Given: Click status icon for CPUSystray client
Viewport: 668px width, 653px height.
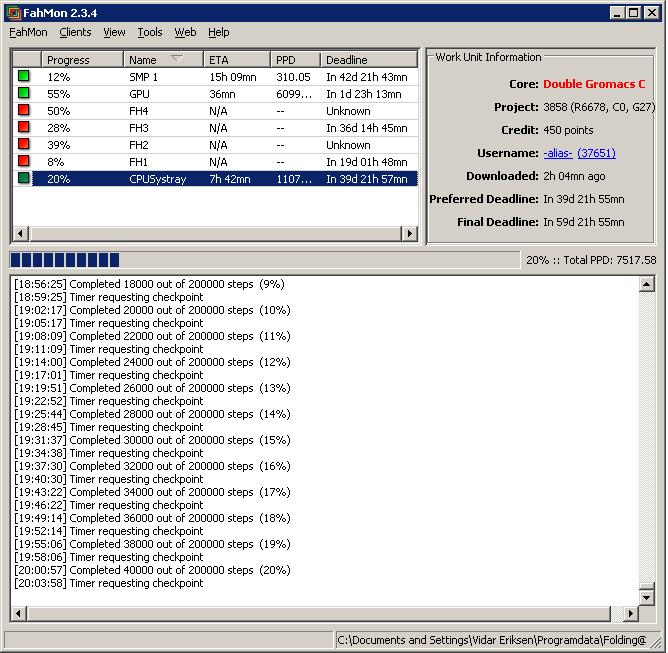Looking at the screenshot, I should (24, 178).
